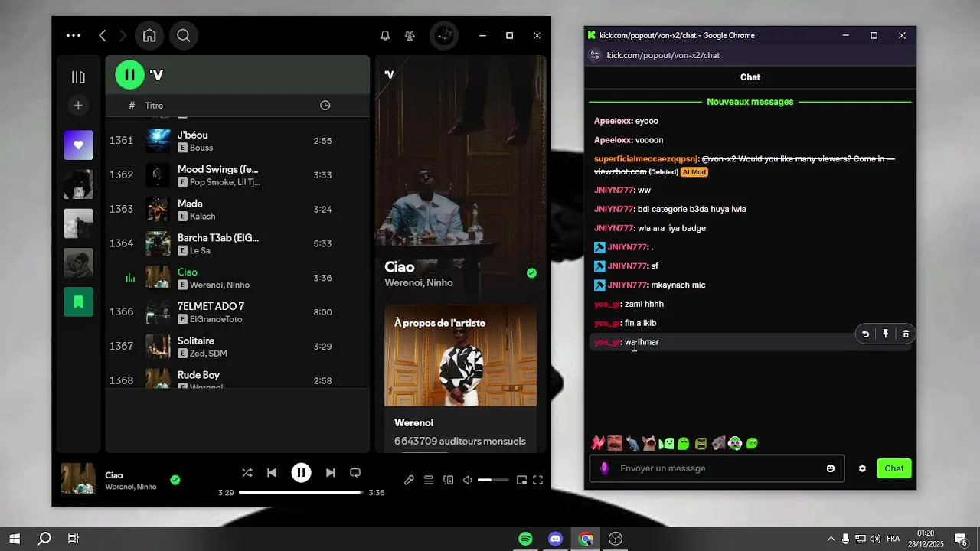This screenshot has width=980, height=551.
Task: Open the emoji picker in chat
Action: pos(831,468)
